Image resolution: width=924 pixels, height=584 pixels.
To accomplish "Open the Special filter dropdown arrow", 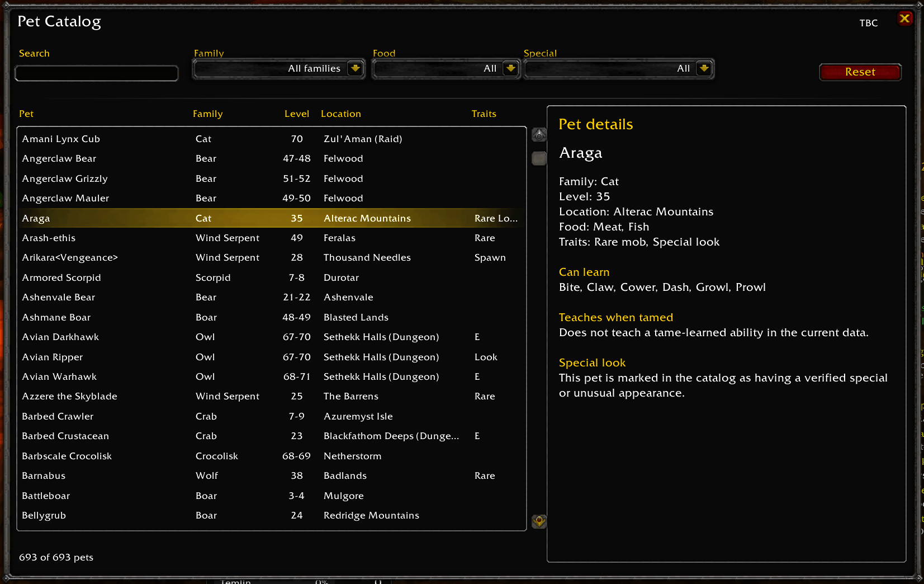I will pyautogui.click(x=704, y=68).
